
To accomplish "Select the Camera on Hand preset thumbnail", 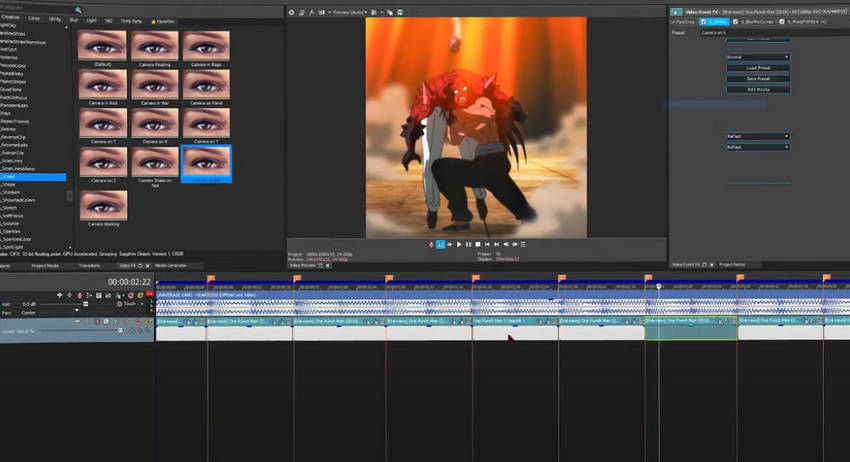I will 206,87.
